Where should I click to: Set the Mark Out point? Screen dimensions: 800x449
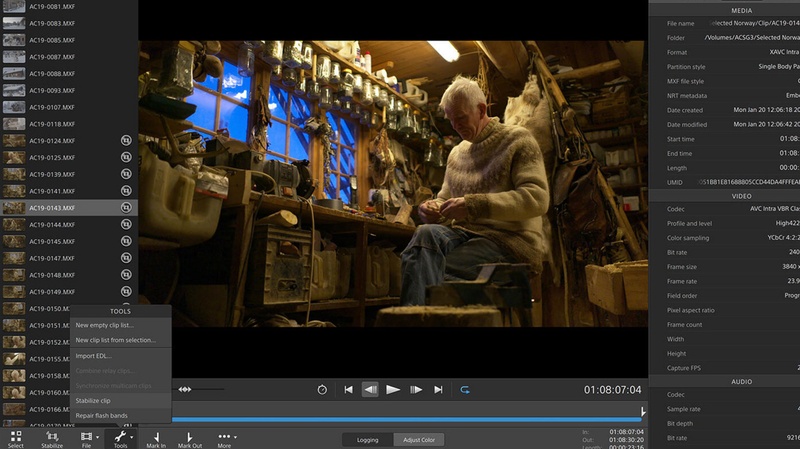coord(190,437)
